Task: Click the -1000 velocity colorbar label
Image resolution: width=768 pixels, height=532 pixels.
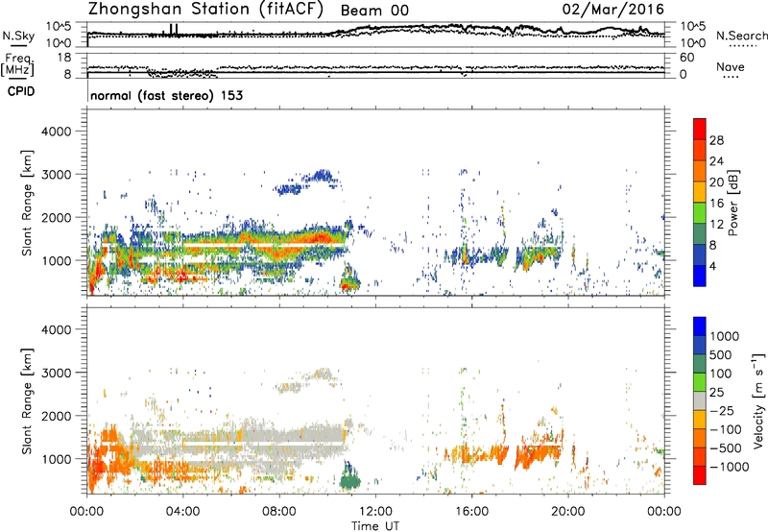Action: pyautogui.click(x=729, y=467)
